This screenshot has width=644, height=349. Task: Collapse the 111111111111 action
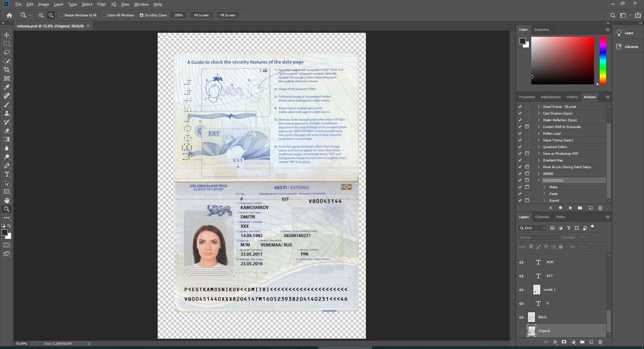[539, 180]
